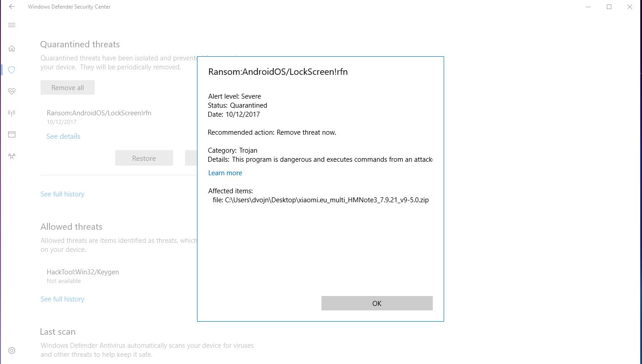Click the dialog title Ransom:AndroidOS/LockScreen!rfn
The height and width of the screenshot is (364, 642).
pyautogui.click(x=278, y=72)
